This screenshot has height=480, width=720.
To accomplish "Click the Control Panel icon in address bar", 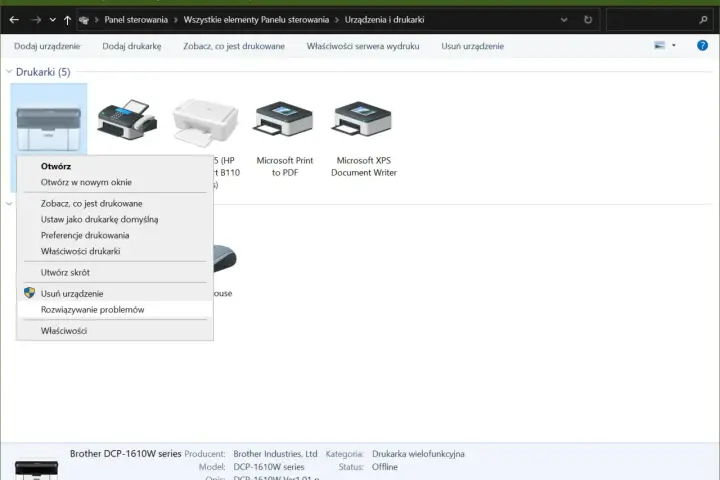I will [x=84, y=20].
